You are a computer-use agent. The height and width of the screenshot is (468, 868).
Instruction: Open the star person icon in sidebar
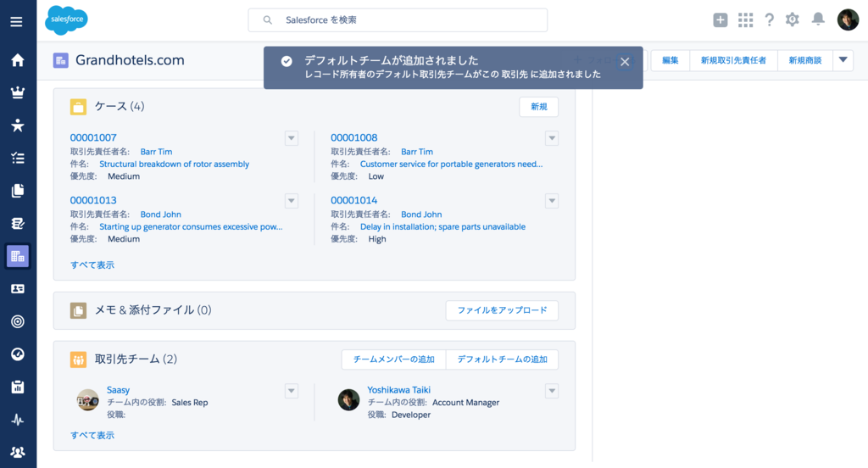tap(18, 125)
